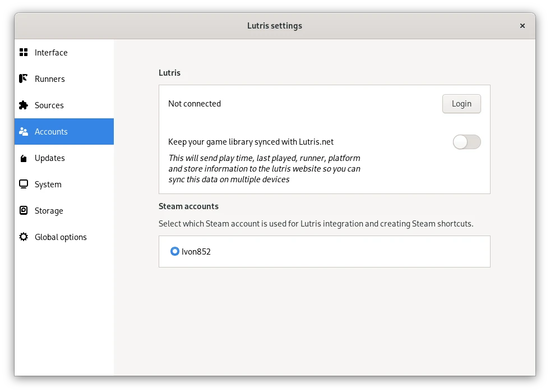
Task: Show the System tab label
Action: tap(48, 185)
